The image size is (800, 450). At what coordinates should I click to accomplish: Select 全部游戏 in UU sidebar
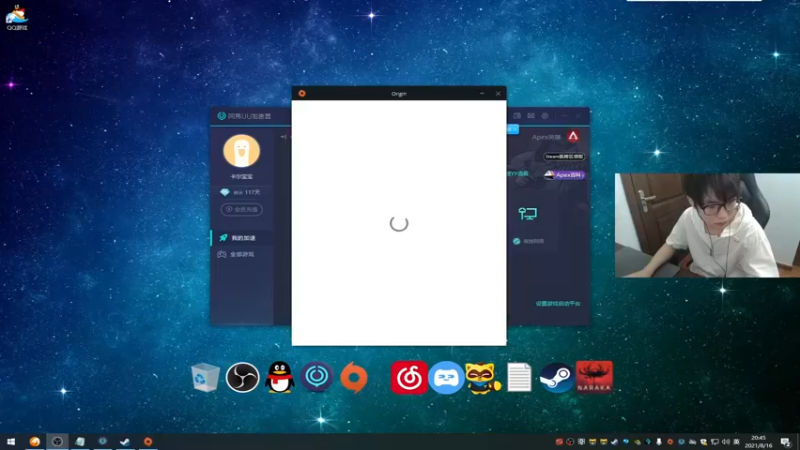pos(242,254)
